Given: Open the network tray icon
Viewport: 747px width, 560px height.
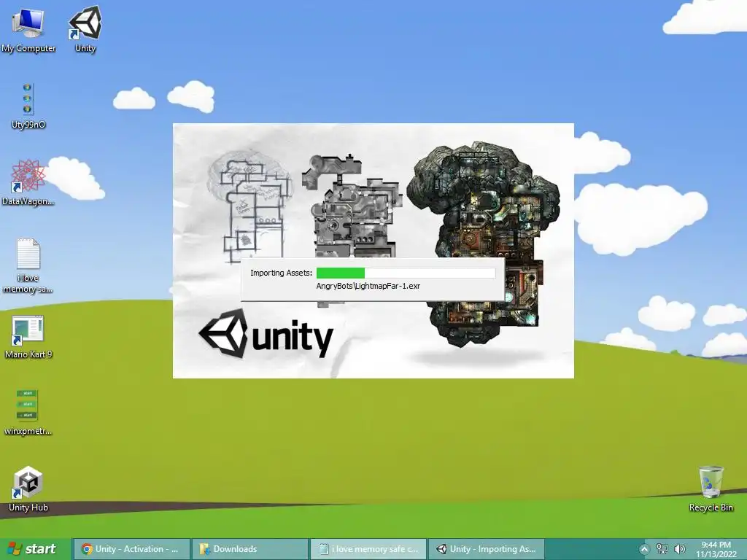Looking at the screenshot, I should 662,549.
